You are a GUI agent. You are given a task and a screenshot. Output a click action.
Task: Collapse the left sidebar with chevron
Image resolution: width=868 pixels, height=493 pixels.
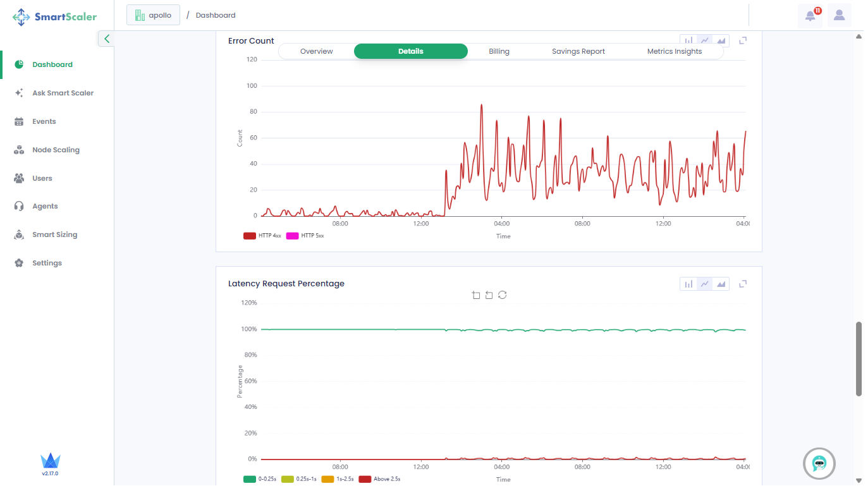106,39
